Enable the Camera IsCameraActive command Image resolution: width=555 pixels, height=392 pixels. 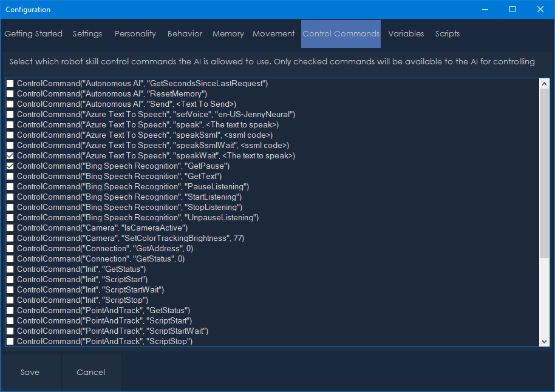10,228
